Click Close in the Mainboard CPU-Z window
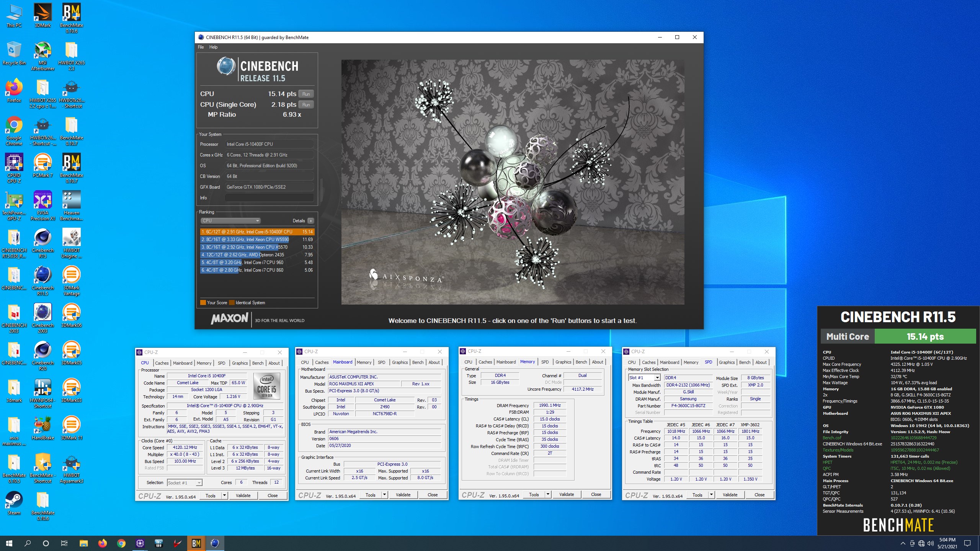This screenshot has width=980, height=551. pos(433,495)
